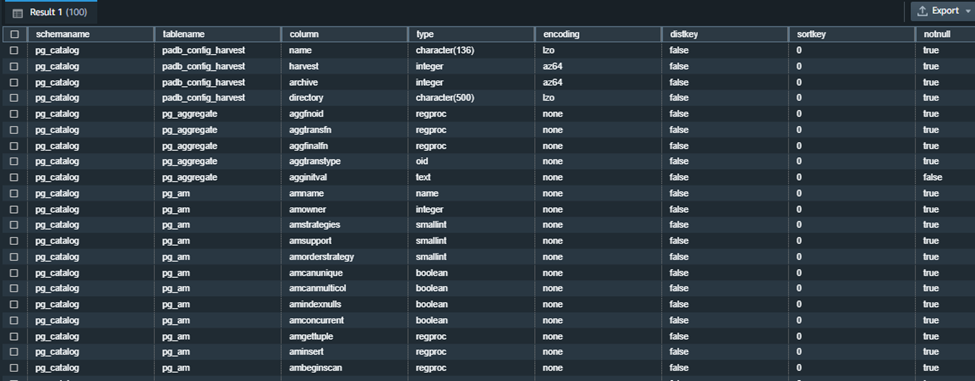
Task: Select the agginitval column cell
Action: tap(306, 178)
